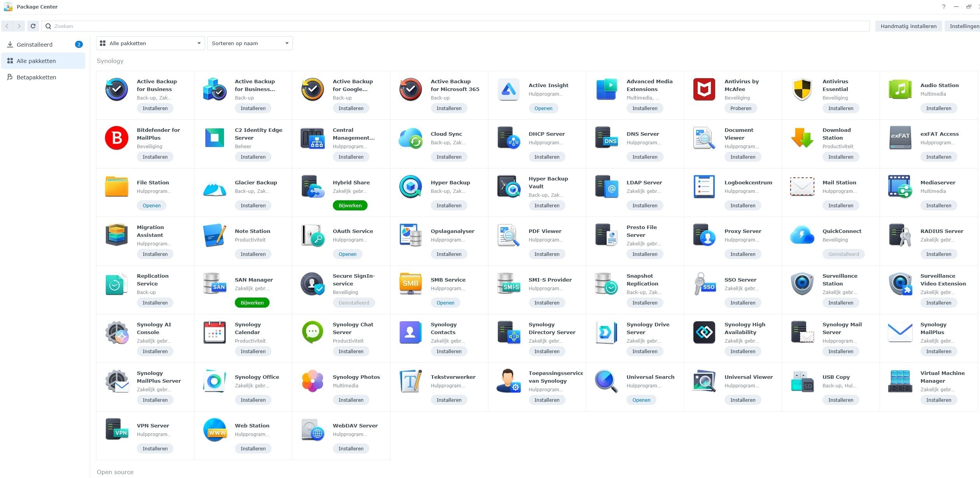Image resolution: width=980 pixels, height=478 pixels.
Task: Click the SAN Manager icon
Action: click(x=215, y=284)
